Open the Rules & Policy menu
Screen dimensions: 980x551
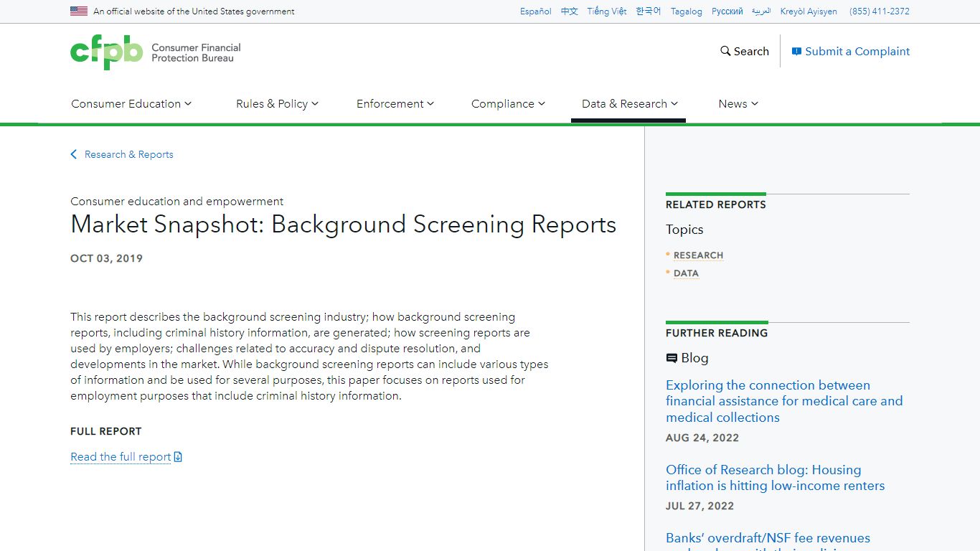[277, 103]
